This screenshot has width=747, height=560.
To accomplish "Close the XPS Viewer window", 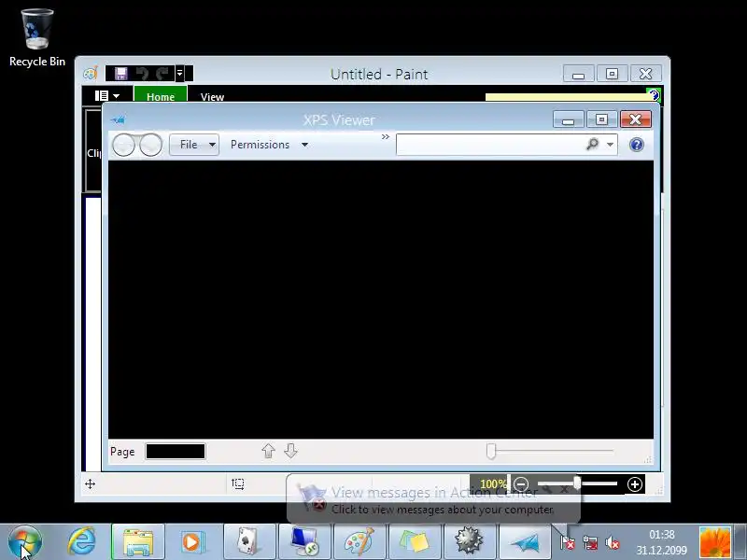I will coord(636,119).
